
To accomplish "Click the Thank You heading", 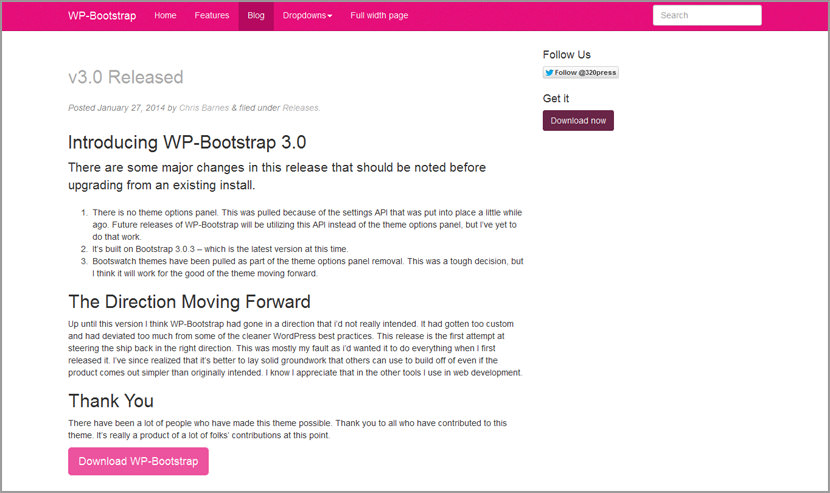I will [111, 401].
